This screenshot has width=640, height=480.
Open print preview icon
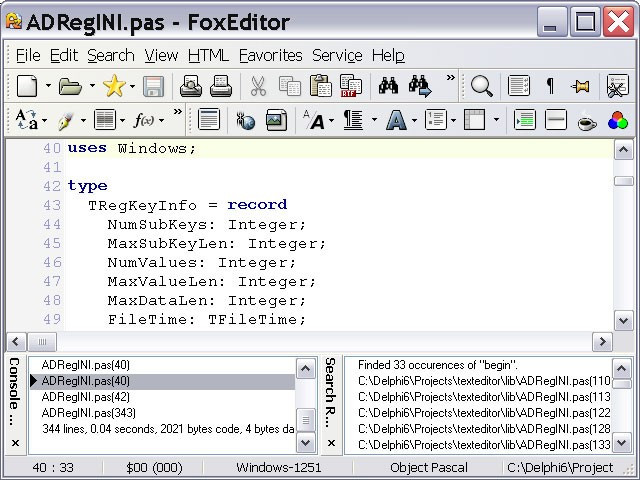pyautogui.click(x=191, y=86)
